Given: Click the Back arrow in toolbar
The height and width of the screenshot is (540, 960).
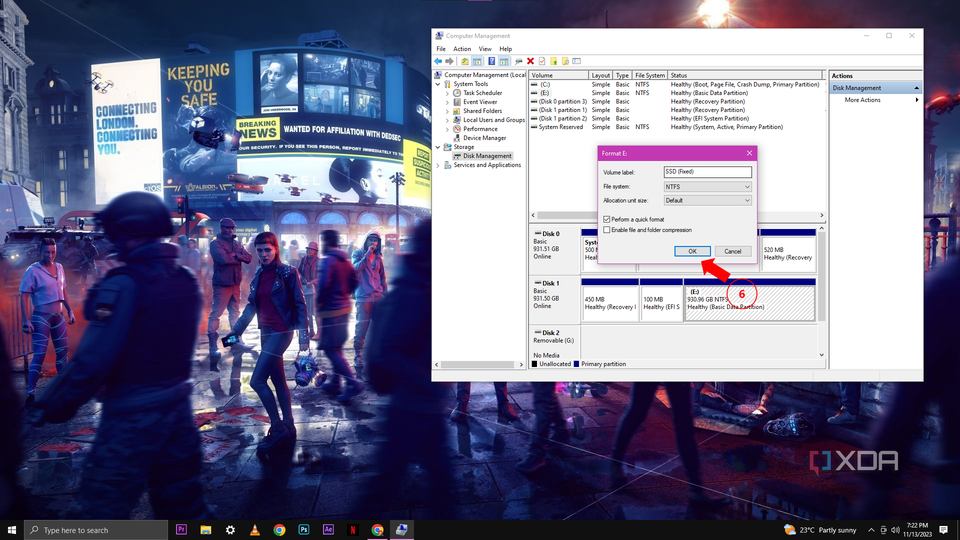Looking at the screenshot, I should (438, 61).
